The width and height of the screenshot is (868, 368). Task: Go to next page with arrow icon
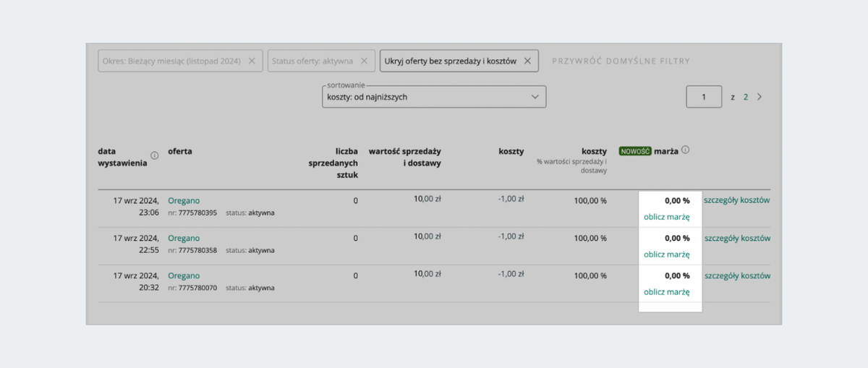pyautogui.click(x=759, y=97)
